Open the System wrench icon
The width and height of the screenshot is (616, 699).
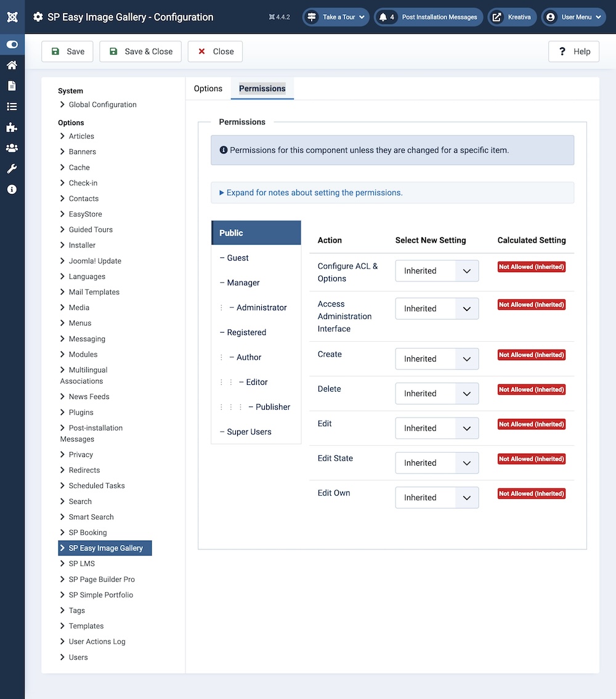(12, 169)
